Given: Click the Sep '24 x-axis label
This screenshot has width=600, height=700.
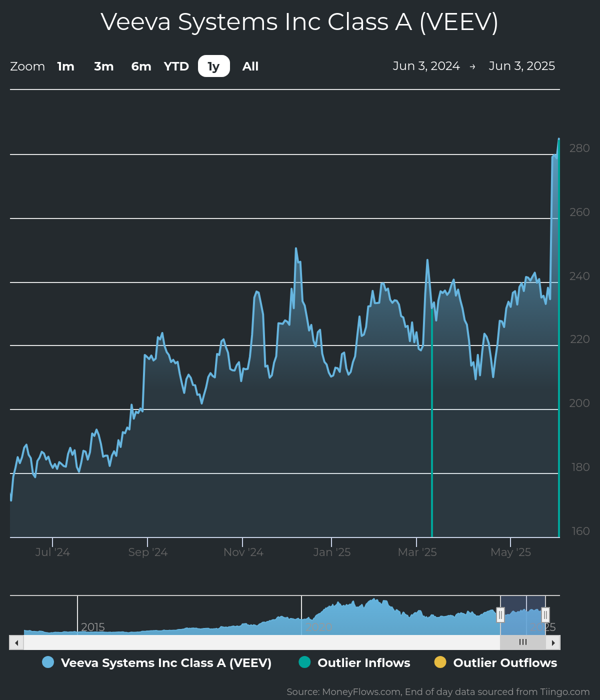Looking at the screenshot, I should click(148, 552).
